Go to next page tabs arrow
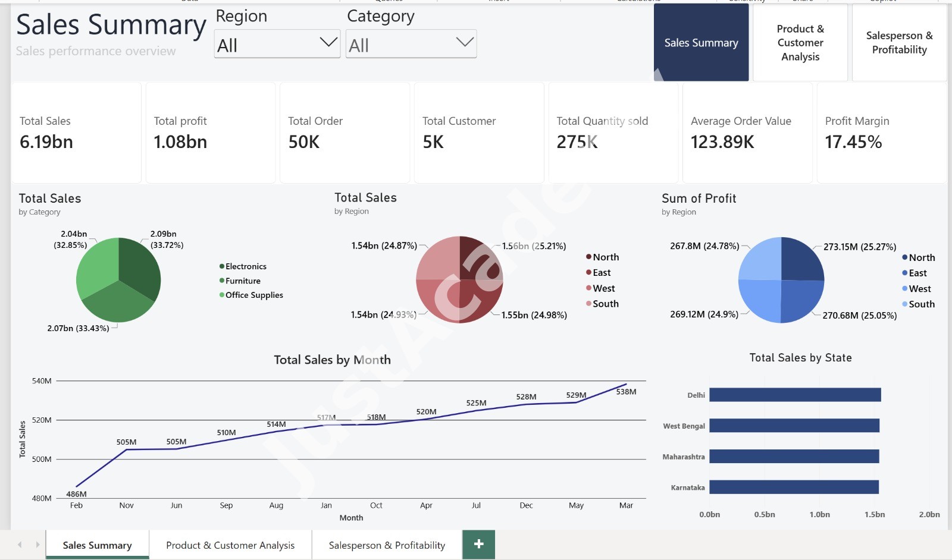The height and width of the screenshot is (560, 952). click(37, 545)
